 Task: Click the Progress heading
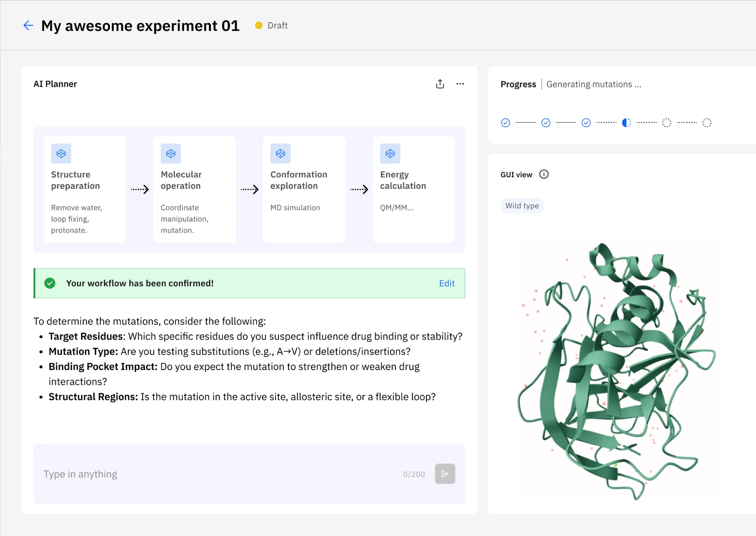click(x=518, y=84)
